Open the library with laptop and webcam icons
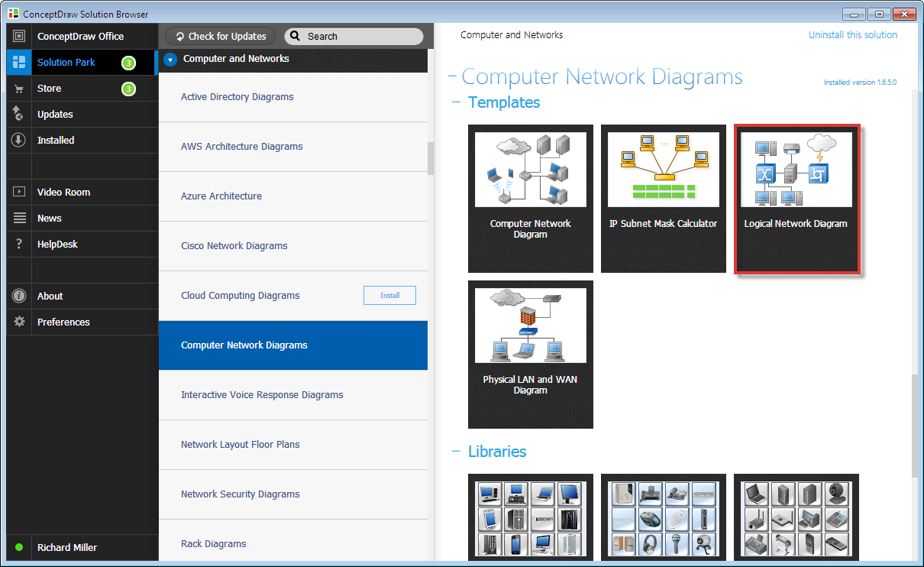The height and width of the screenshot is (567, 924). [796, 517]
